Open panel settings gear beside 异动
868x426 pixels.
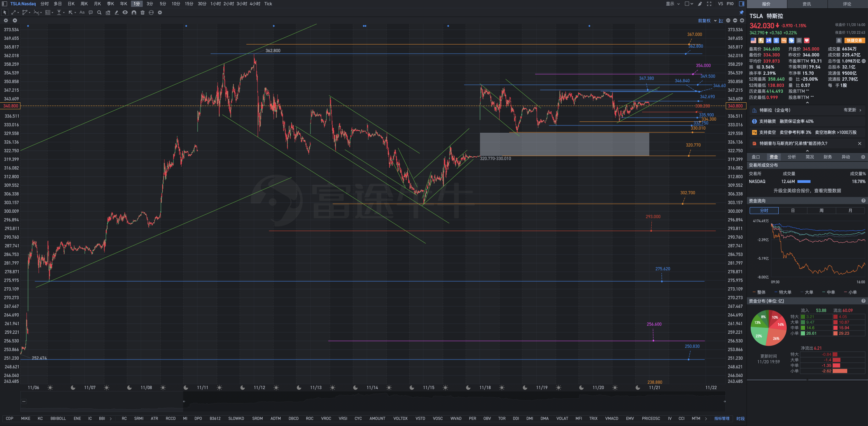pyautogui.click(x=863, y=157)
